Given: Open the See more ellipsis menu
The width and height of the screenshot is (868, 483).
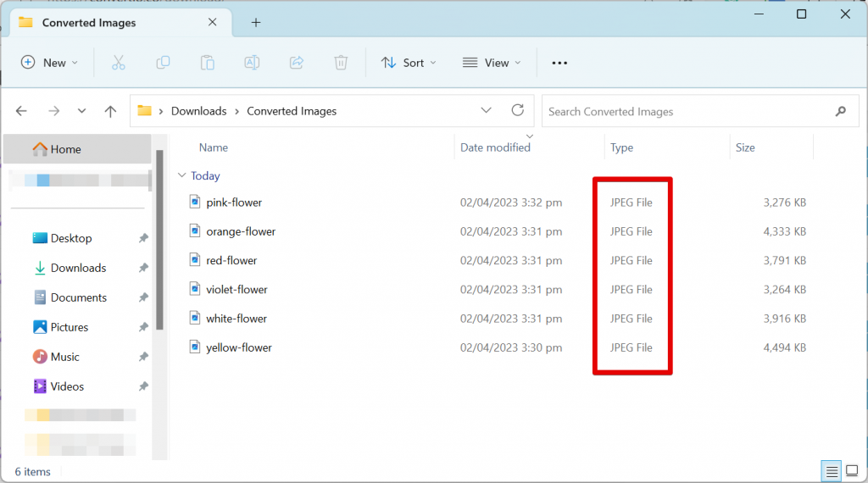Looking at the screenshot, I should click(x=559, y=63).
